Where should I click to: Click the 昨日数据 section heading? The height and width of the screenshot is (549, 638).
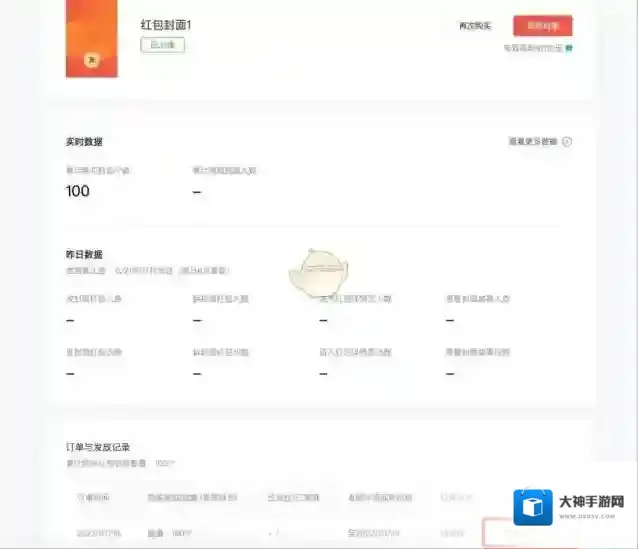(84, 254)
